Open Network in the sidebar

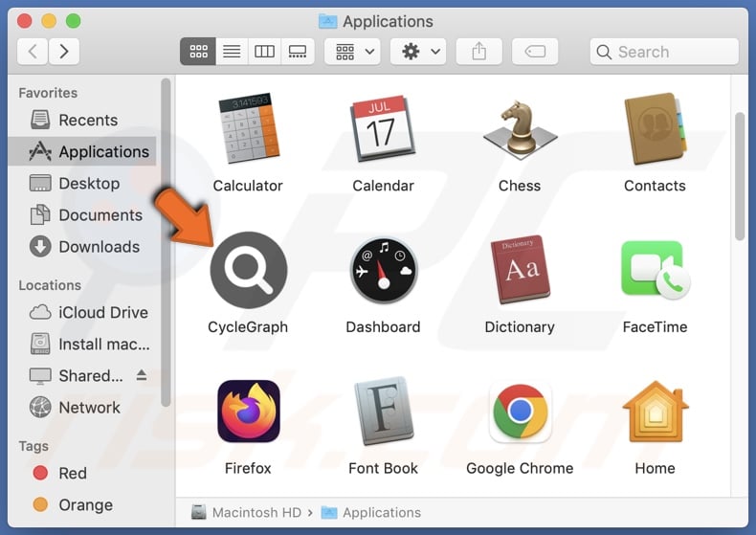[82, 408]
